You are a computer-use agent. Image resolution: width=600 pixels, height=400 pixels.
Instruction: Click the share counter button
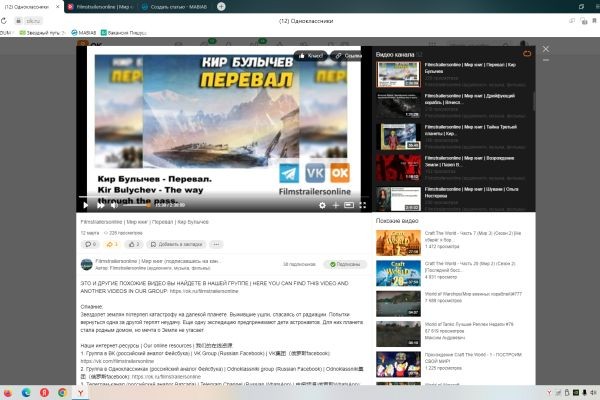tap(111, 244)
